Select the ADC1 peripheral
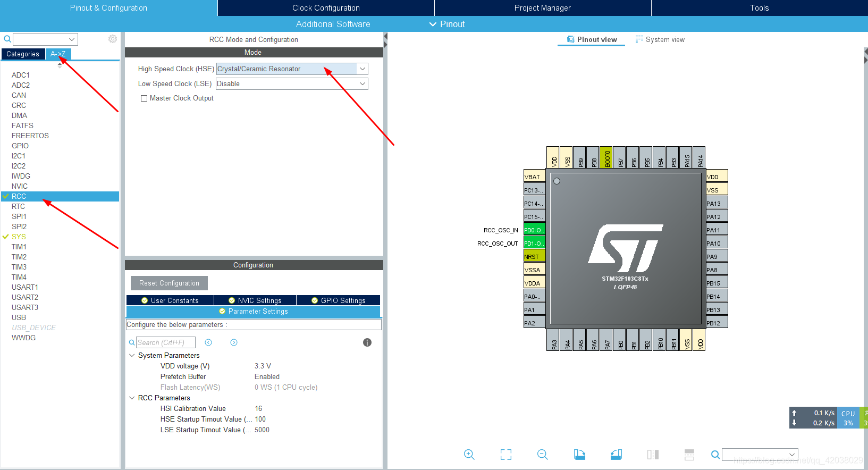The image size is (868, 470). pyautogui.click(x=21, y=75)
